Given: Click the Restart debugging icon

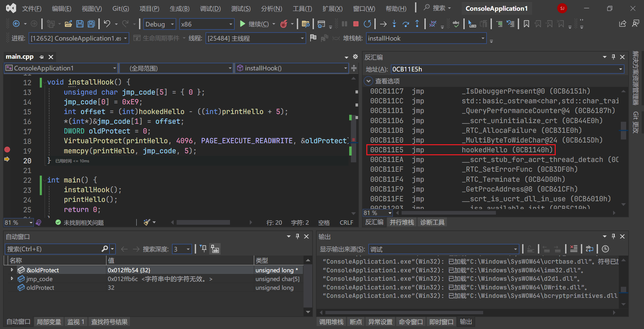Looking at the screenshot, I should point(367,24).
